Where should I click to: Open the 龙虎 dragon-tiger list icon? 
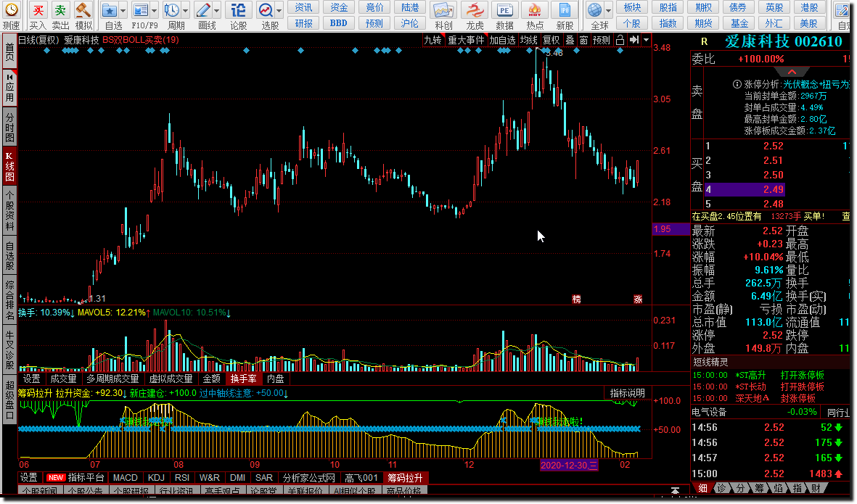(x=475, y=10)
